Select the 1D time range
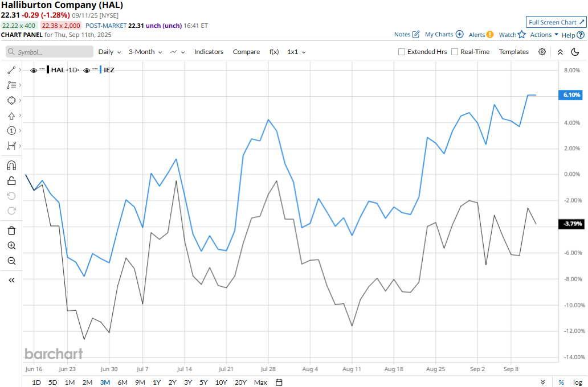Viewport: 588px width, 387px height. click(36, 382)
